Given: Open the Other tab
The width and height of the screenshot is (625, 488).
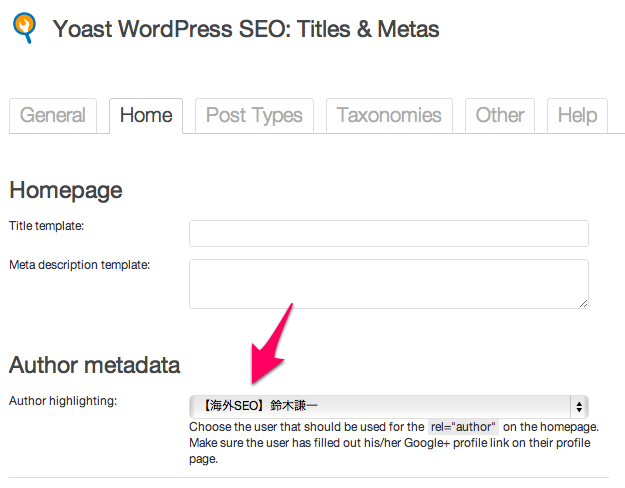Looking at the screenshot, I should 500,116.
